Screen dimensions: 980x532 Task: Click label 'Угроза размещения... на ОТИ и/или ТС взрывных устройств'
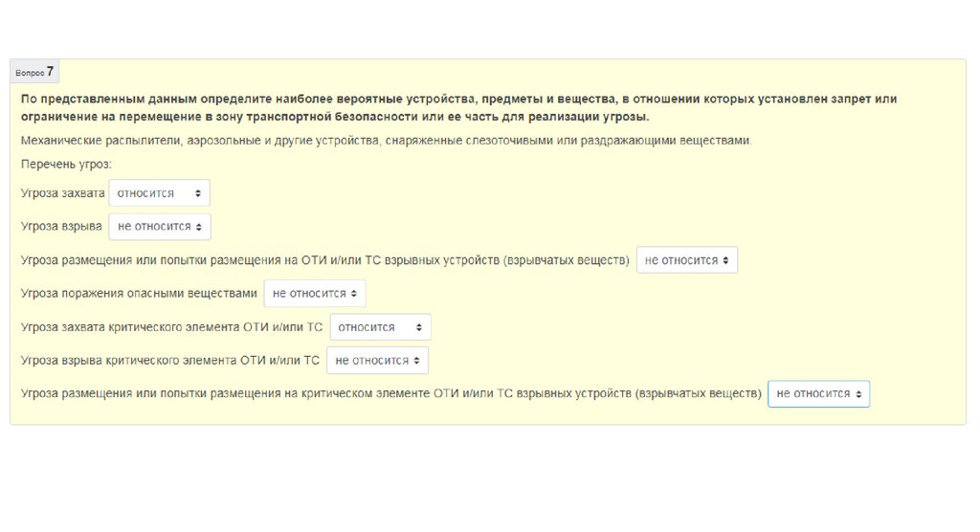tap(324, 260)
